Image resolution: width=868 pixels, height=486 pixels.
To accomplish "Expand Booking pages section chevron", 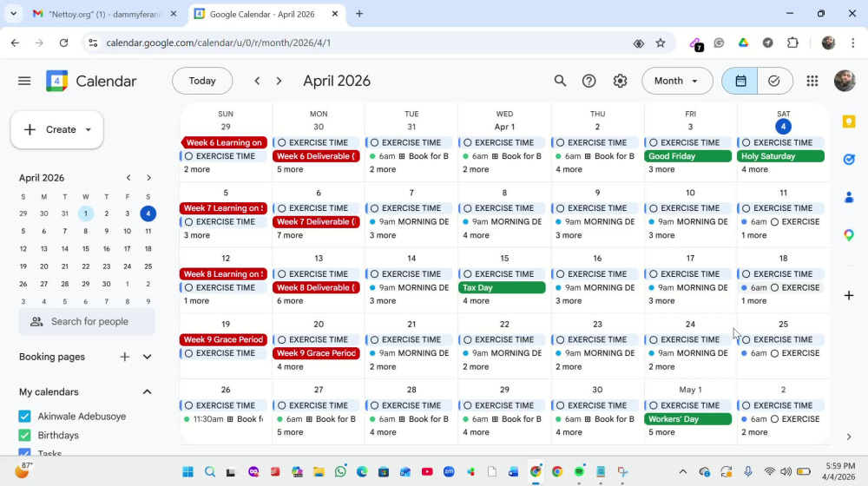I will (x=147, y=357).
